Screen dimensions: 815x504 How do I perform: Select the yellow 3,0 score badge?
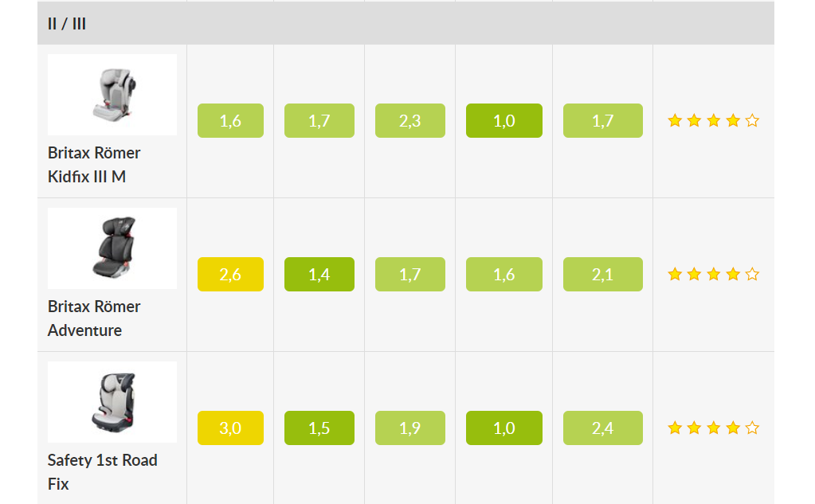click(x=230, y=428)
